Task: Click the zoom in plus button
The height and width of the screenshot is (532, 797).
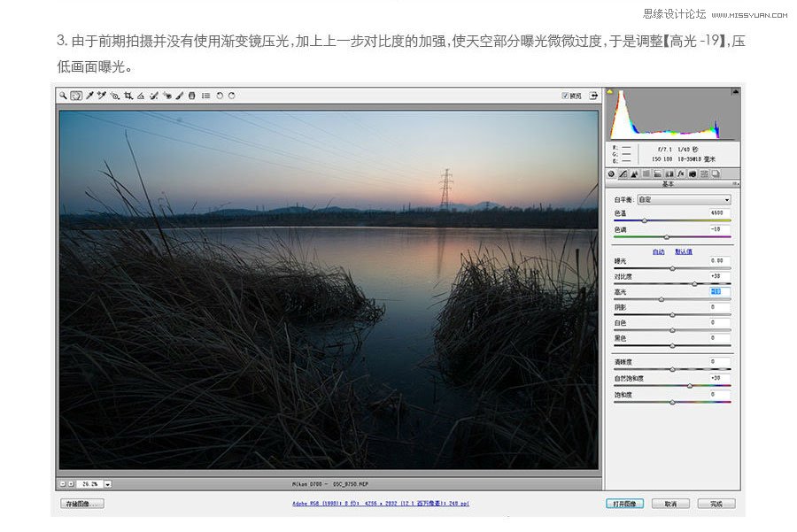Action: (x=71, y=484)
